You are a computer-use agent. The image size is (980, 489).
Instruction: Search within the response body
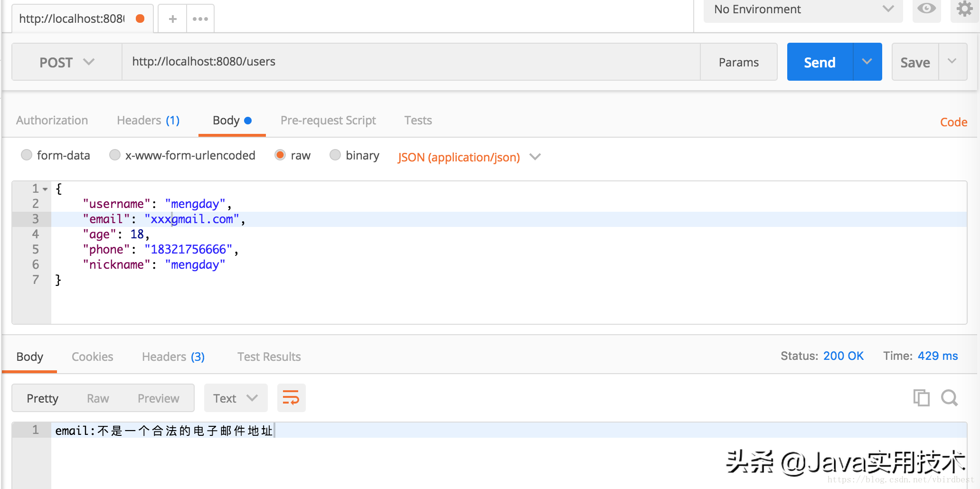point(949,398)
